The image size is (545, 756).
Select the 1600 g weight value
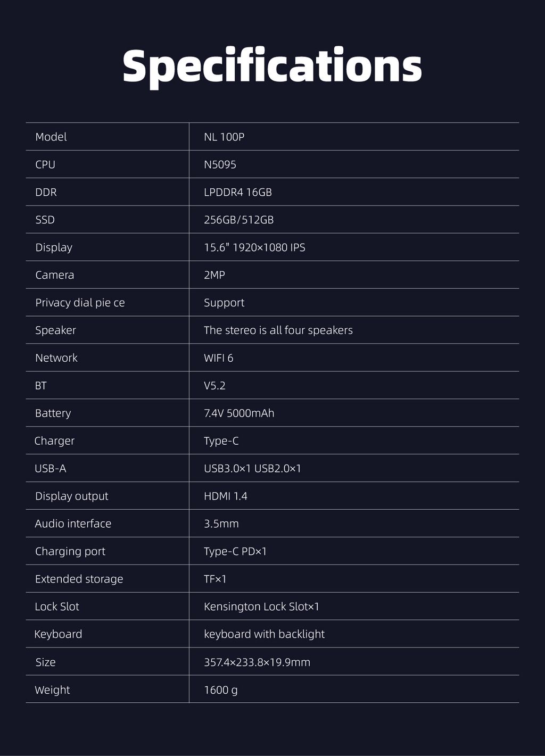[x=220, y=690]
